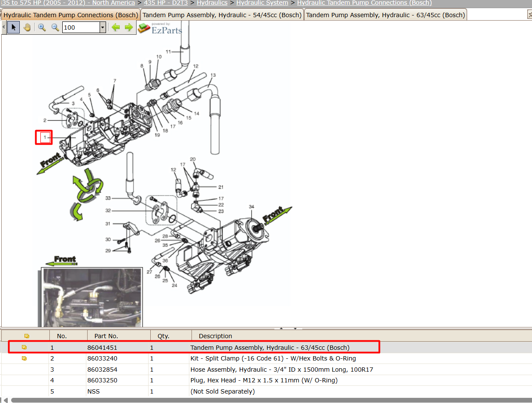Screen dimensions: 532x403
Task: Sort by the No. column header
Action: (68, 336)
